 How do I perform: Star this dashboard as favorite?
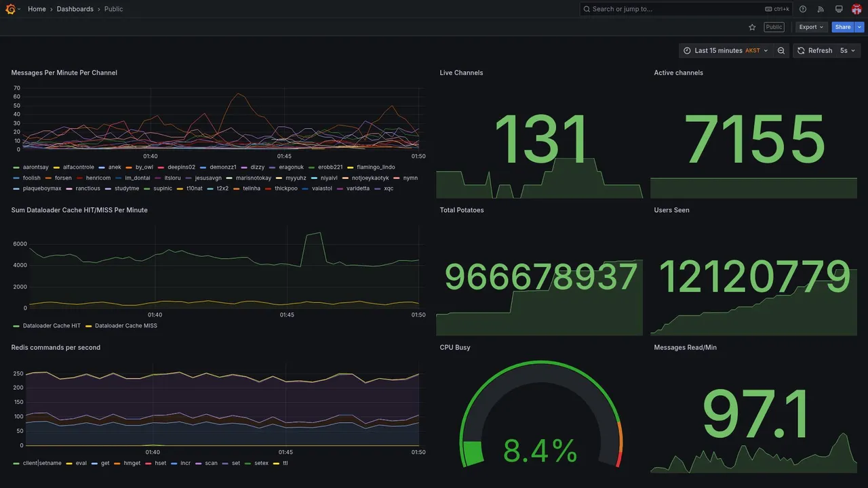coord(752,27)
